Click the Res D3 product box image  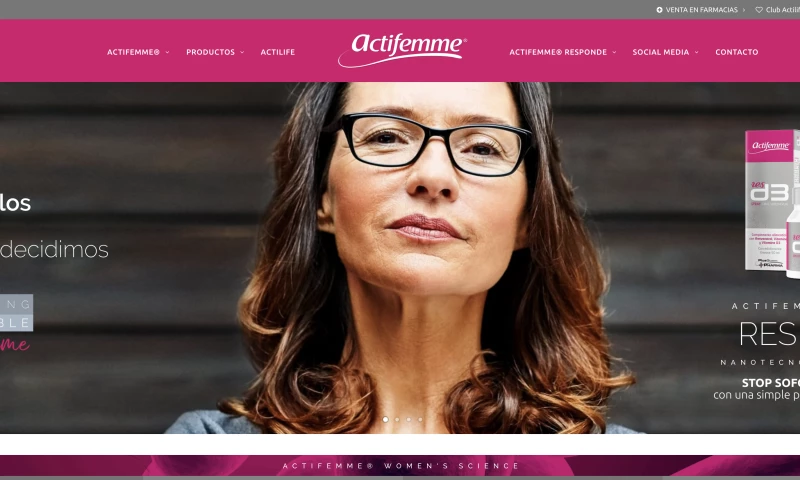[772, 203]
